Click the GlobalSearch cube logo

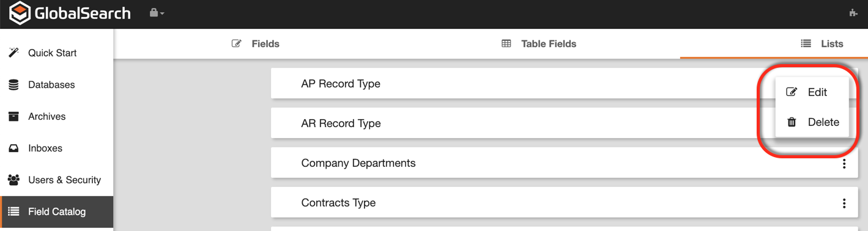[20, 13]
